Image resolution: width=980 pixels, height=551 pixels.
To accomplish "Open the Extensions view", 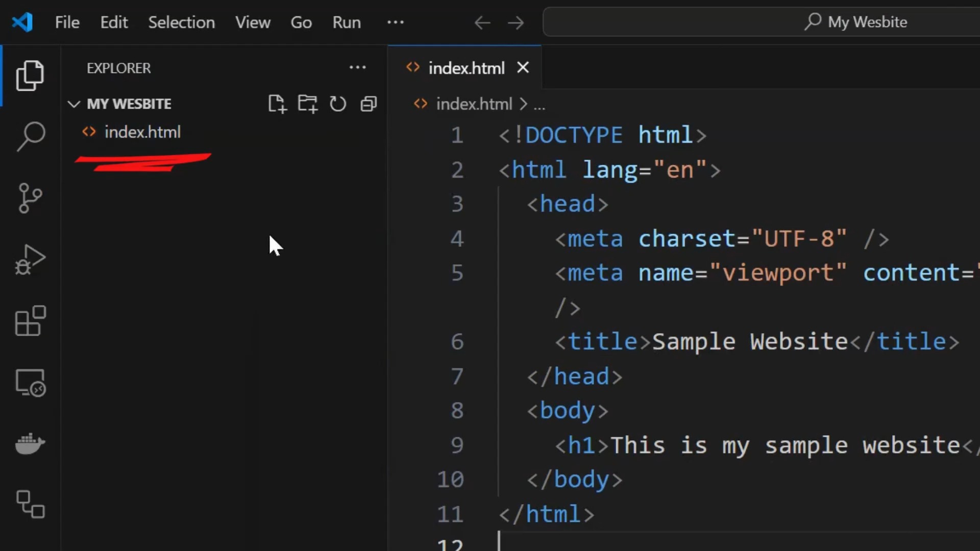I will (x=30, y=321).
